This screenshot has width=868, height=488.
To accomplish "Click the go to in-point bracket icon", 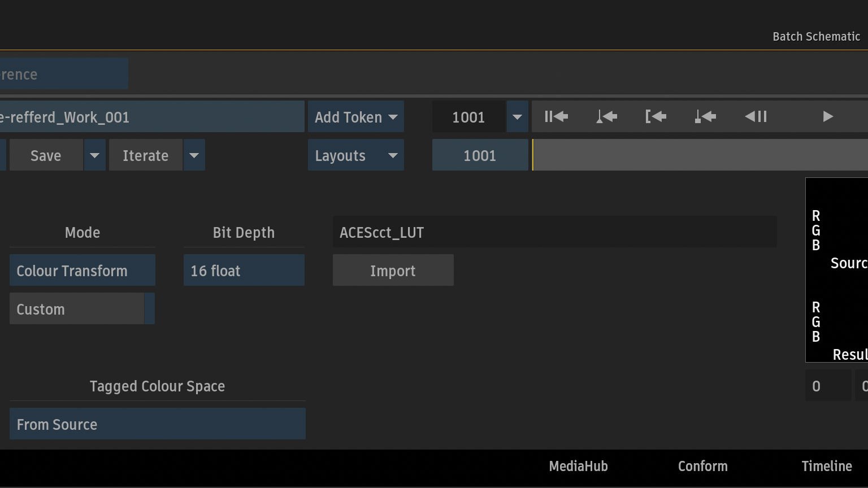I will pos(656,117).
